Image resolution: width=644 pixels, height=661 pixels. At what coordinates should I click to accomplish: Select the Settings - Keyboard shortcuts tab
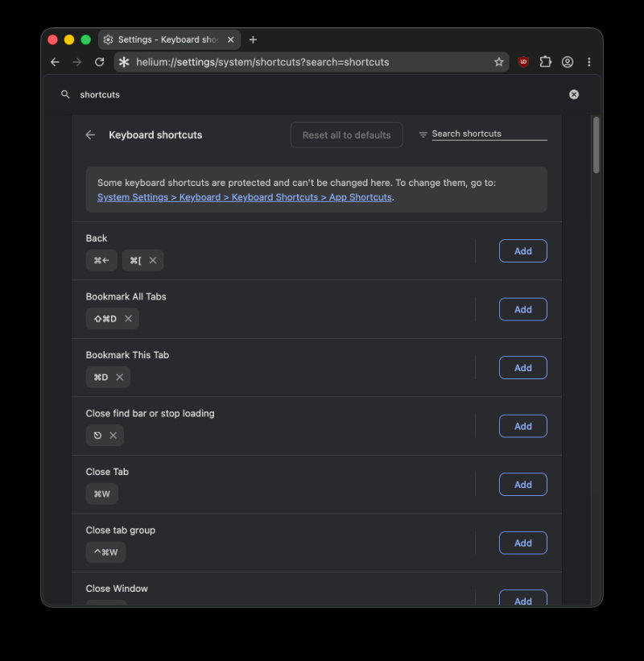click(168, 39)
